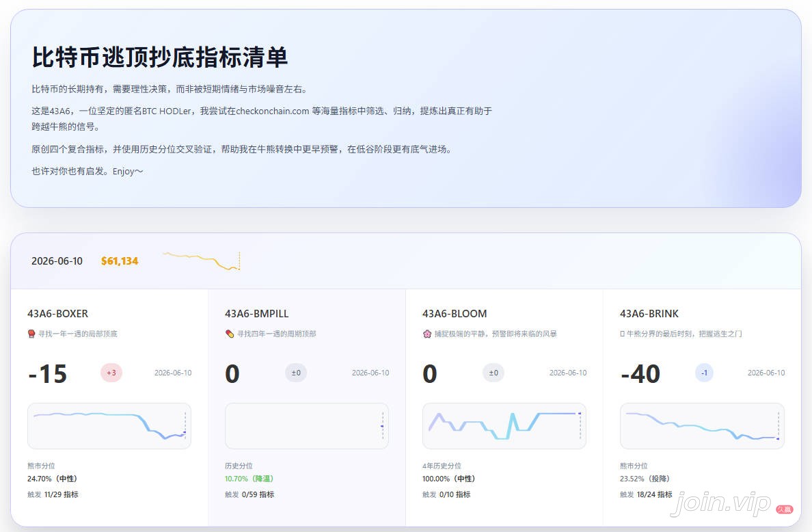The image size is (812, 532).
Task: Click the -40 score value on BRINK
Action: pyautogui.click(x=640, y=373)
